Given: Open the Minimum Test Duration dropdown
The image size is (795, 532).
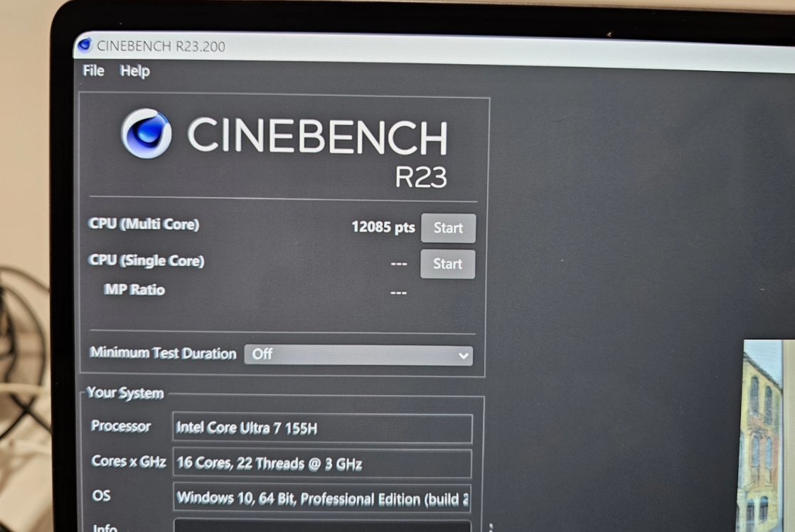Looking at the screenshot, I should click(x=358, y=354).
